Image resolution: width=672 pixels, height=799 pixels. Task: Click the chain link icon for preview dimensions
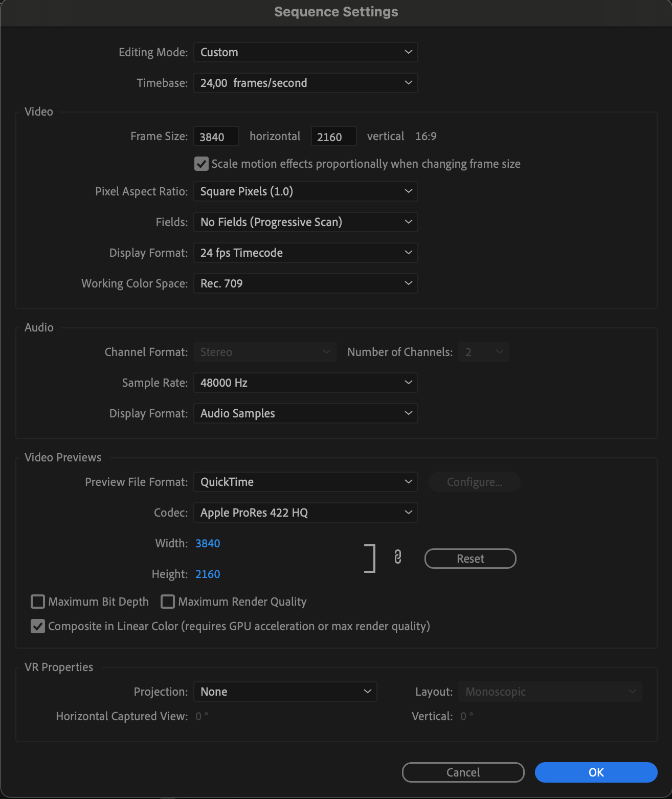(x=398, y=557)
